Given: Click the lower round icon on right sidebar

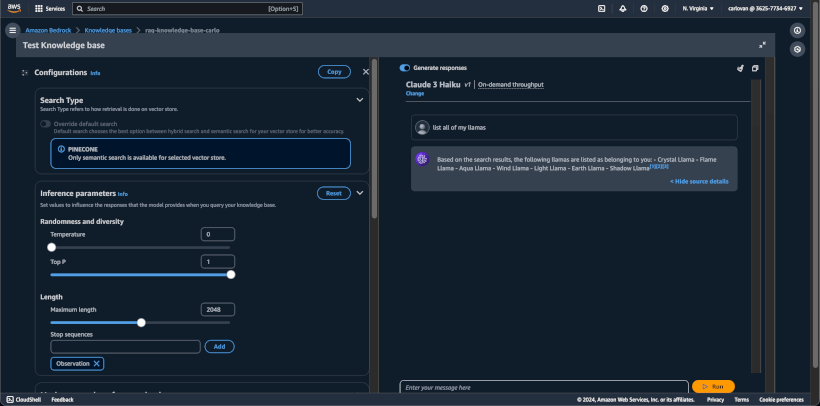Looking at the screenshot, I should [x=797, y=49].
